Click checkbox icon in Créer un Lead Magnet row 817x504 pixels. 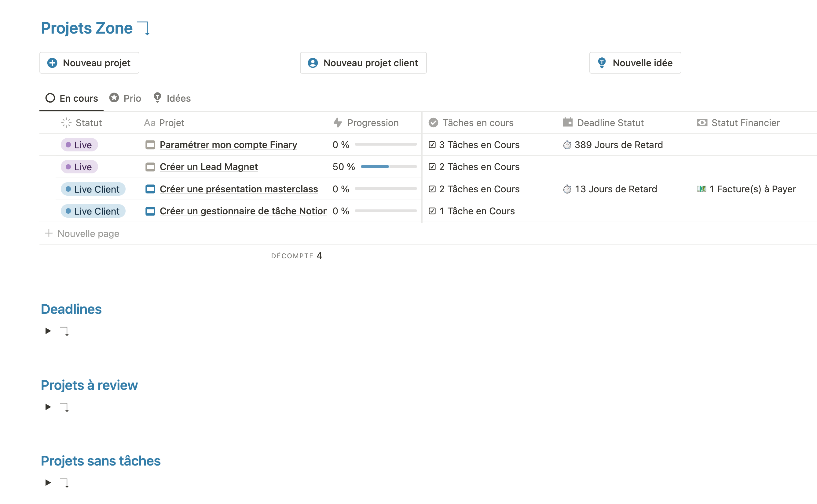click(432, 167)
